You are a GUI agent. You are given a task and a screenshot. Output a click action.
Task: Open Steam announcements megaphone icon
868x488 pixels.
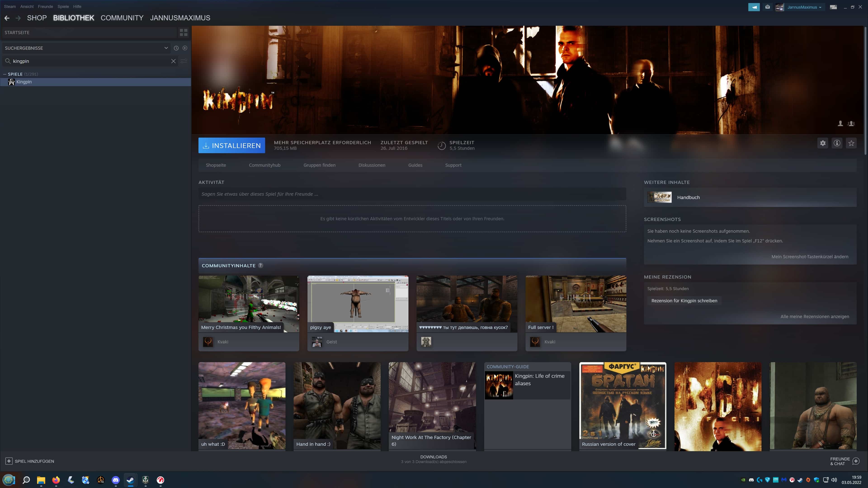coord(754,7)
